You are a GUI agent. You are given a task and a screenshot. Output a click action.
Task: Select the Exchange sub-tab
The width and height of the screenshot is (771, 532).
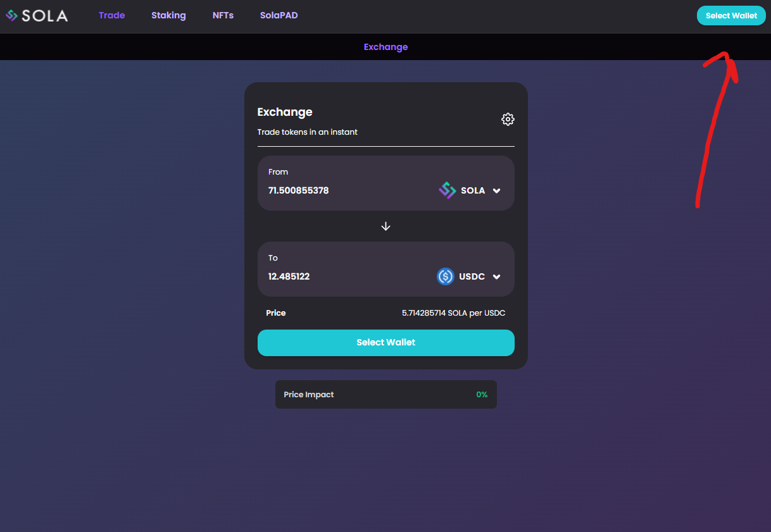[385, 47]
